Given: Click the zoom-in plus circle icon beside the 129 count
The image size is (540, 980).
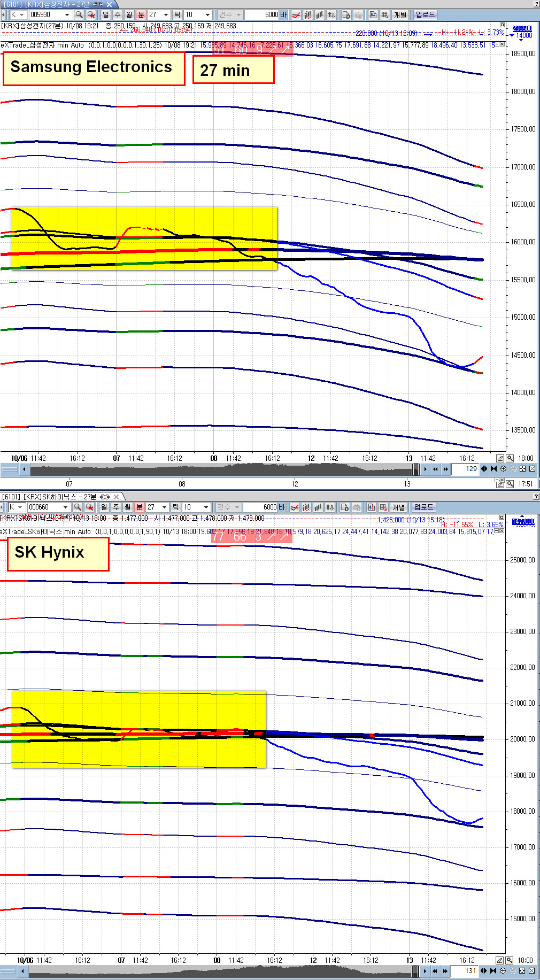Looking at the screenshot, I should click(x=503, y=469).
